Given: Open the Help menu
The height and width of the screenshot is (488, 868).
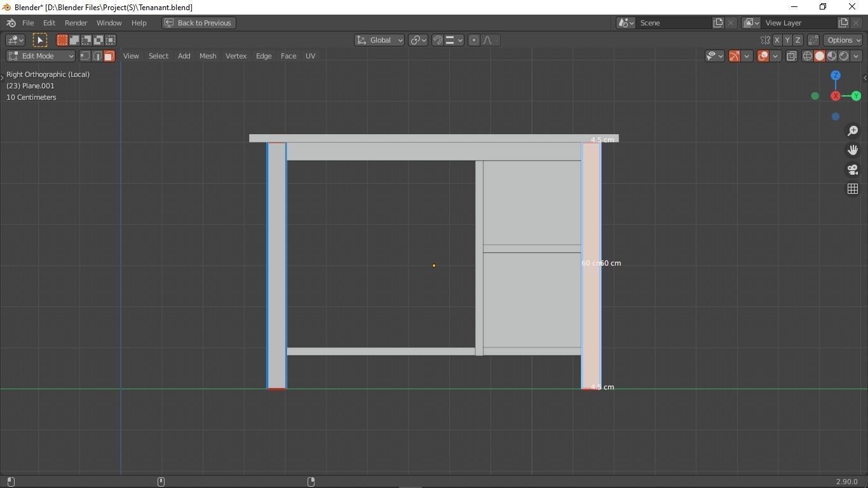Looking at the screenshot, I should 139,23.
